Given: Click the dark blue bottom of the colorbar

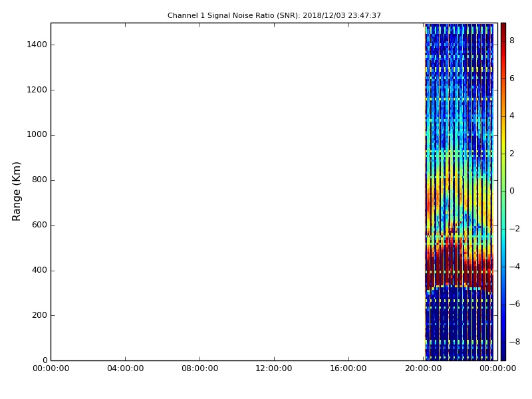Looking at the screenshot, I should pyautogui.click(x=503, y=353).
